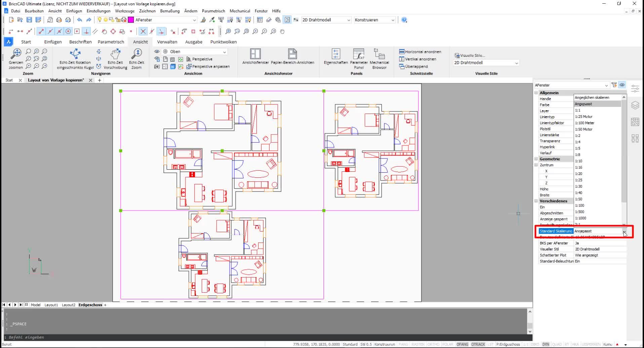The image size is (644, 348).
Task: Click Horizontal anordnen
Action: click(x=420, y=52)
